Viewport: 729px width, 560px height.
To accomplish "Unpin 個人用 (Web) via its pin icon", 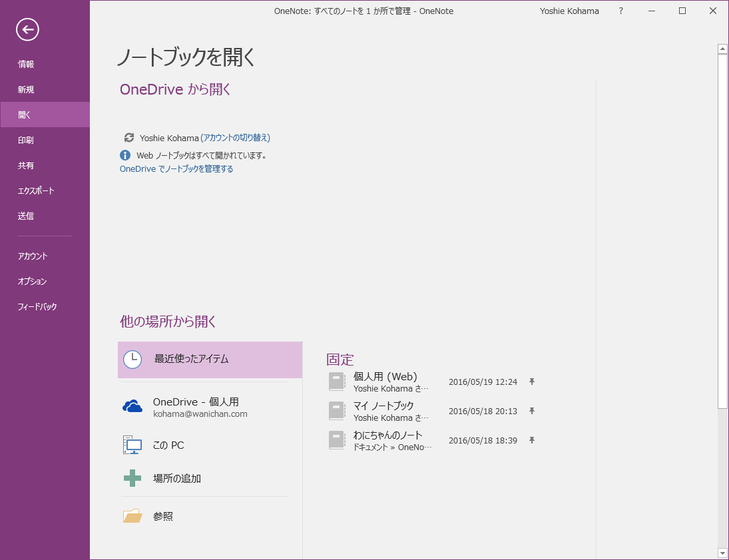I will (x=532, y=382).
